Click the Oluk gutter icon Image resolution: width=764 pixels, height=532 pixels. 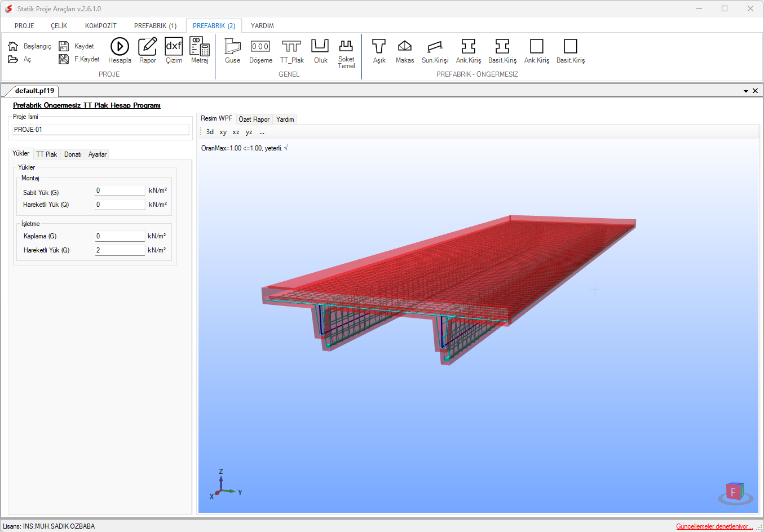pos(320,51)
